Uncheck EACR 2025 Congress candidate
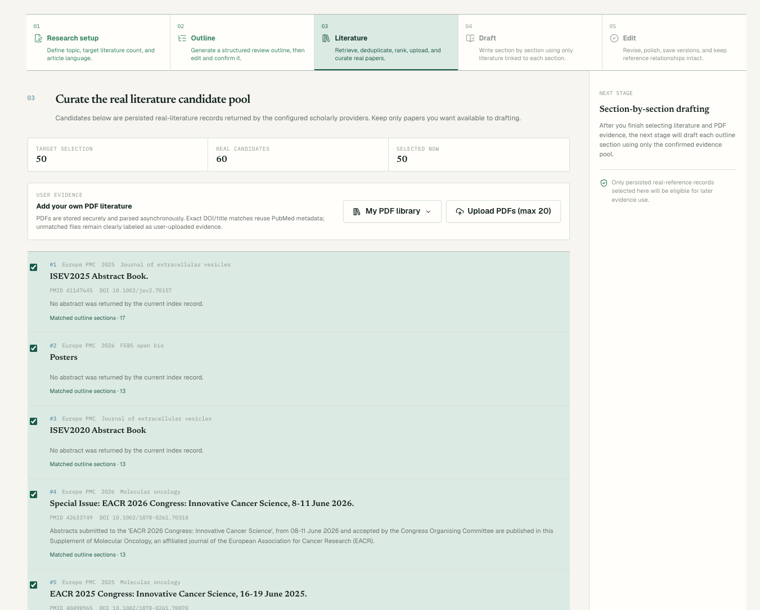The width and height of the screenshot is (760, 610). pyautogui.click(x=33, y=585)
